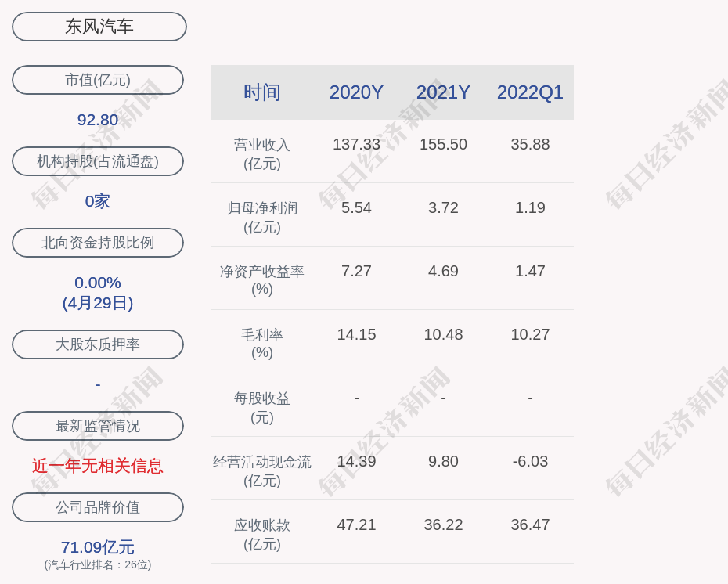Click the 营业收入 row label
The image size is (728, 584).
[x=262, y=153]
